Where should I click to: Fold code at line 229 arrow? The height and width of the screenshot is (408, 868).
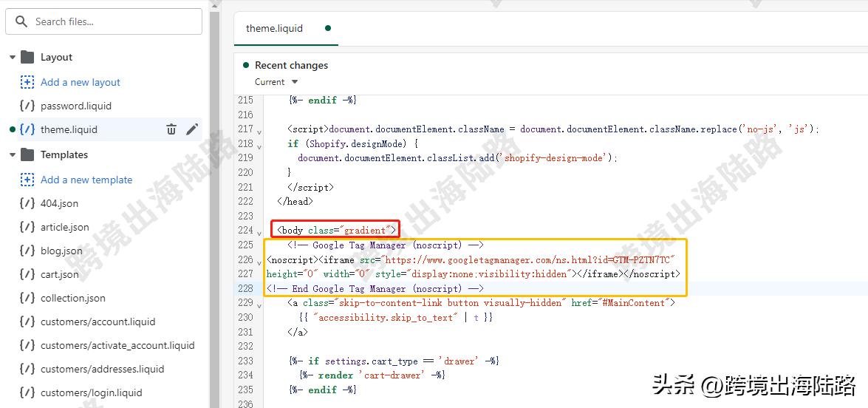(x=259, y=305)
